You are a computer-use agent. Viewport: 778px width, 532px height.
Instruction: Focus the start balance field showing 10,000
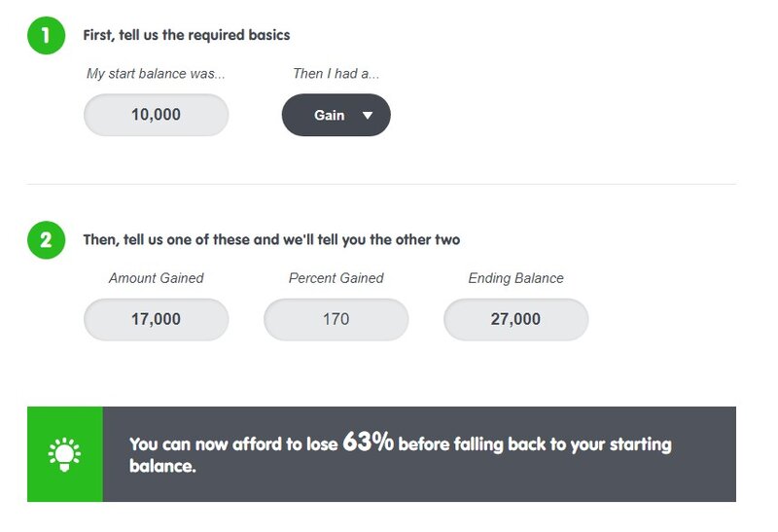(x=156, y=115)
